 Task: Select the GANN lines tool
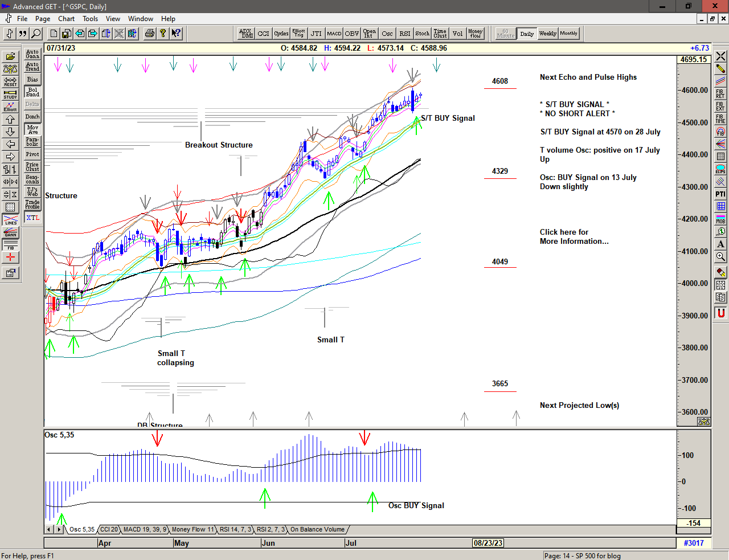[x=10, y=232]
